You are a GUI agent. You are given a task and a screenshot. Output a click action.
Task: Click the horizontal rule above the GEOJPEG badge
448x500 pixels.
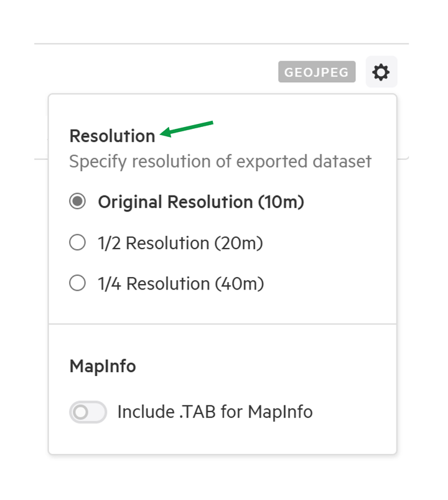click(222, 44)
